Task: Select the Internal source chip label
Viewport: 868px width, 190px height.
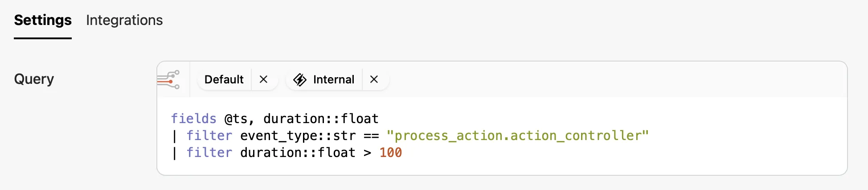Action: click(333, 79)
